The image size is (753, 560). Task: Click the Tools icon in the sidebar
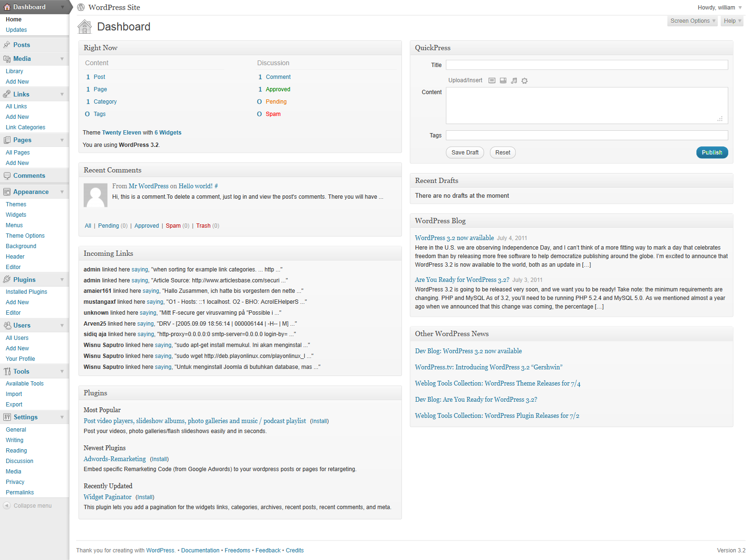7,371
